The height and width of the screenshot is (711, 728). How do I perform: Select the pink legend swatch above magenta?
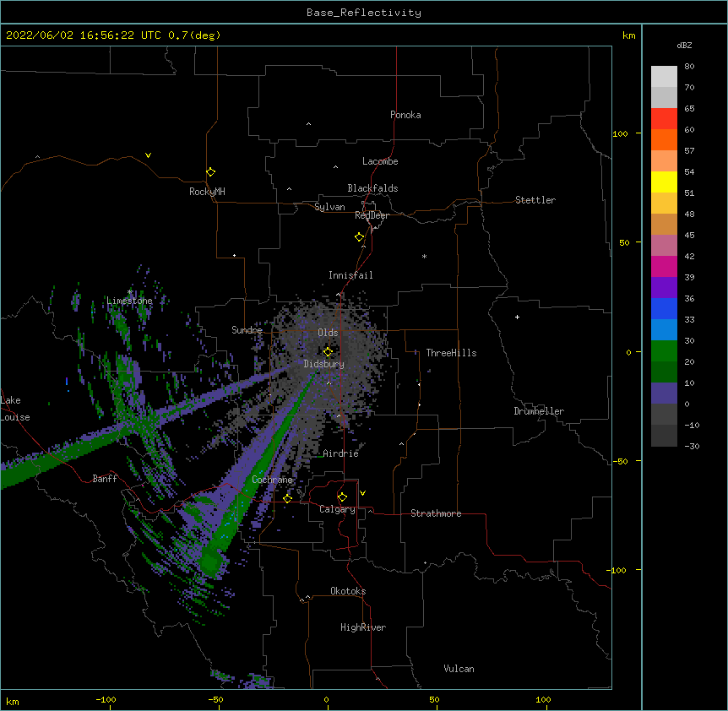pos(664,246)
